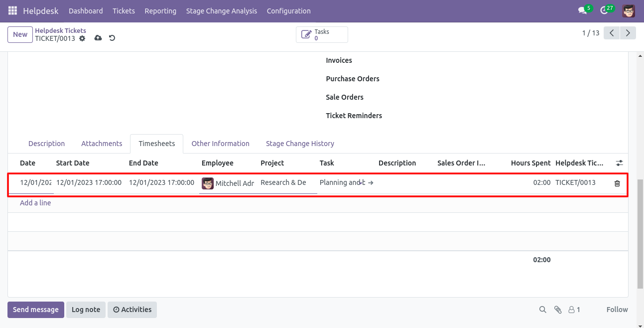
Task: Open the Dashboard menu
Action: (86, 10)
